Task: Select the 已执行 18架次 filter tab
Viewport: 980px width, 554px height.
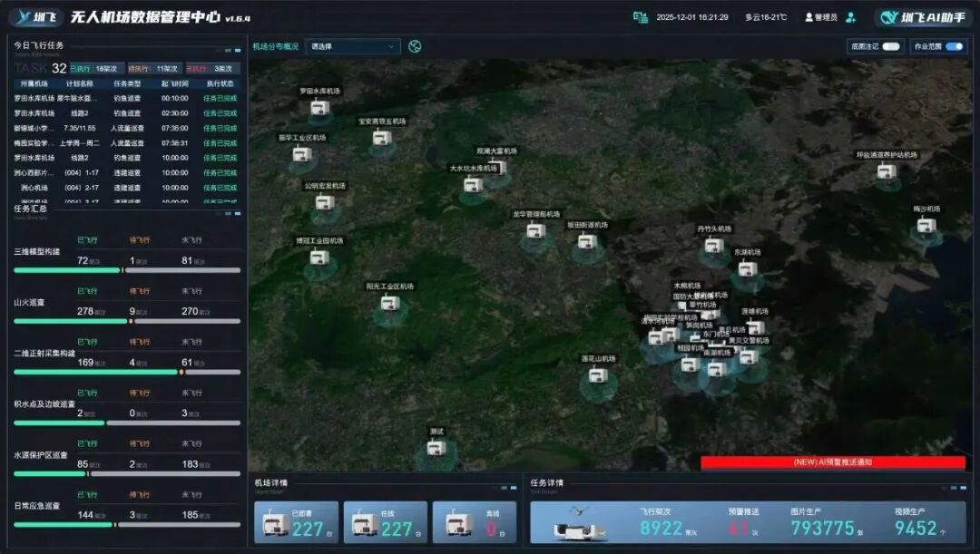Action: click(94, 68)
